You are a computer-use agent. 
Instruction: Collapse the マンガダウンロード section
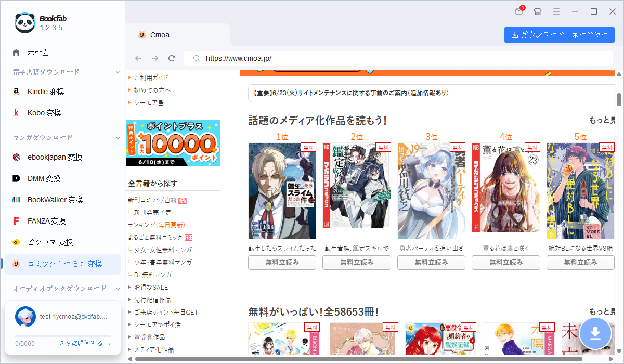pos(119,137)
